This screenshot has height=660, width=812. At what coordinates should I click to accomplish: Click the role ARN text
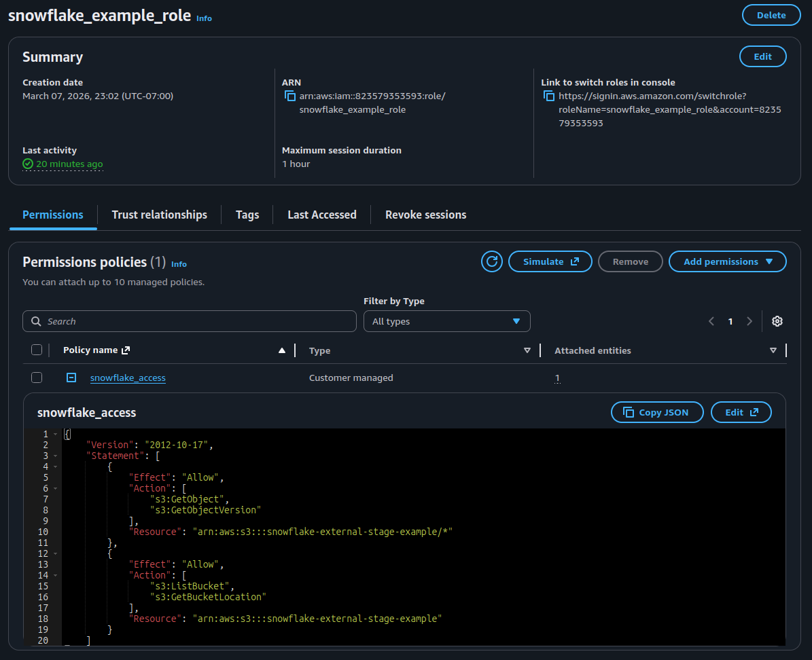point(372,103)
